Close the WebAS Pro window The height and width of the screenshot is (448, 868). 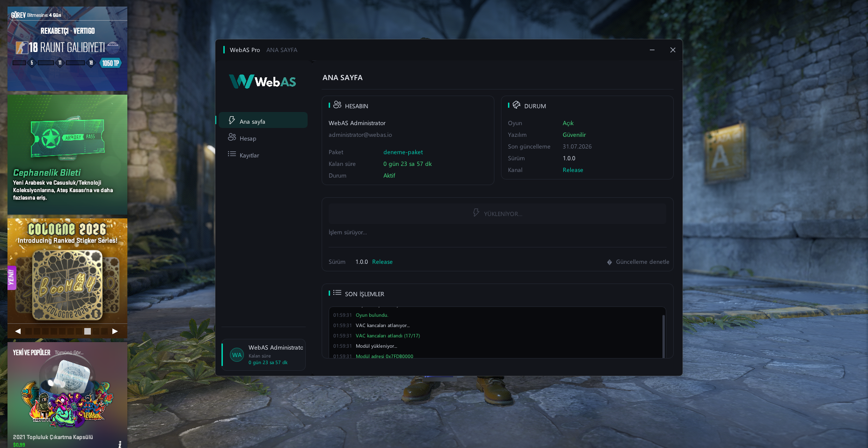coord(673,50)
